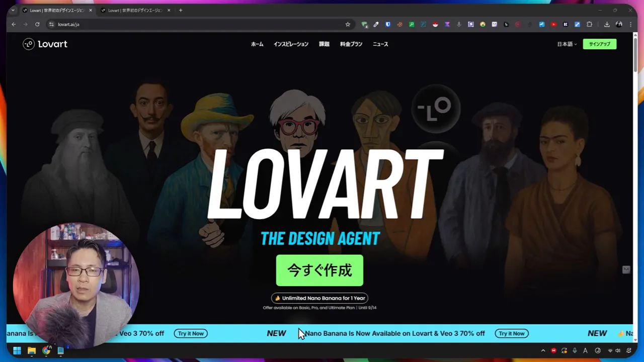This screenshot has width=644, height=362.
Task: Click the right Try it Now banner button
Action: [512, 333]
